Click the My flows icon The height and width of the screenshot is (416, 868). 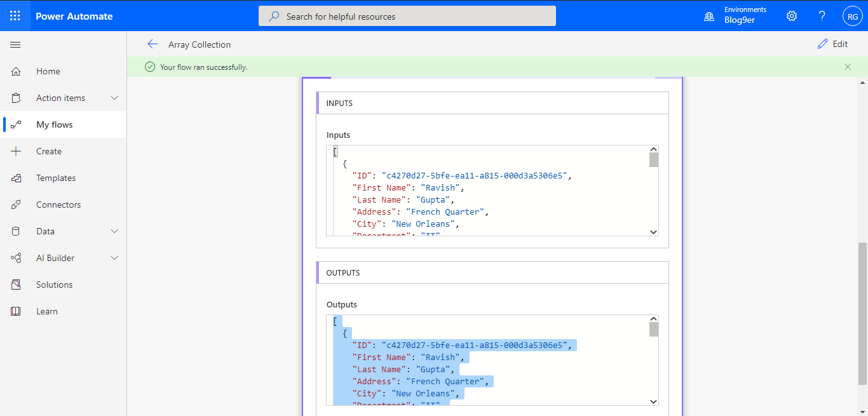[x=17, y=124]
